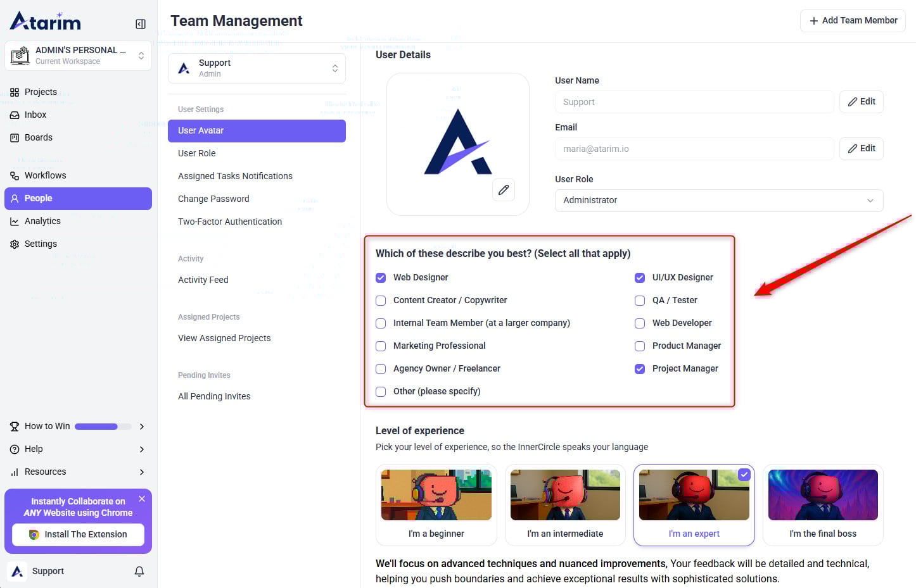This screenshot has width=916, height=588.
Task: Enable the Agency Owner / Freelancer checkbox
Action: click(381, 368)
